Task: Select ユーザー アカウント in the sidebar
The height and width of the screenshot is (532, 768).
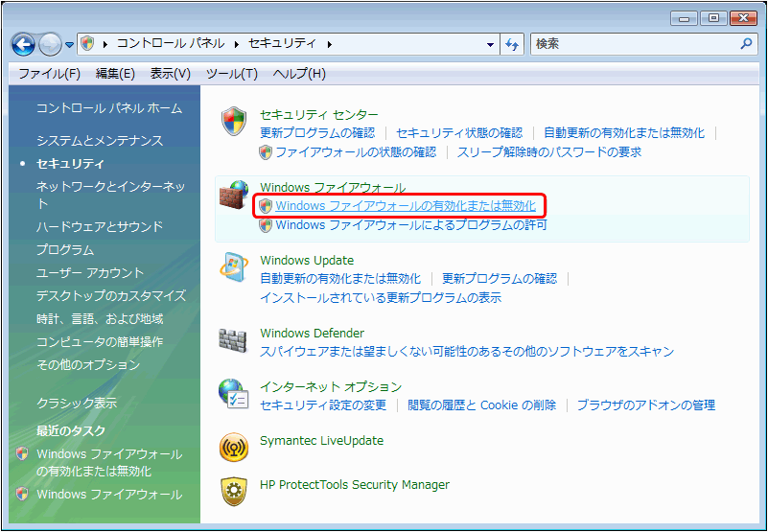Action: point(90,273)
